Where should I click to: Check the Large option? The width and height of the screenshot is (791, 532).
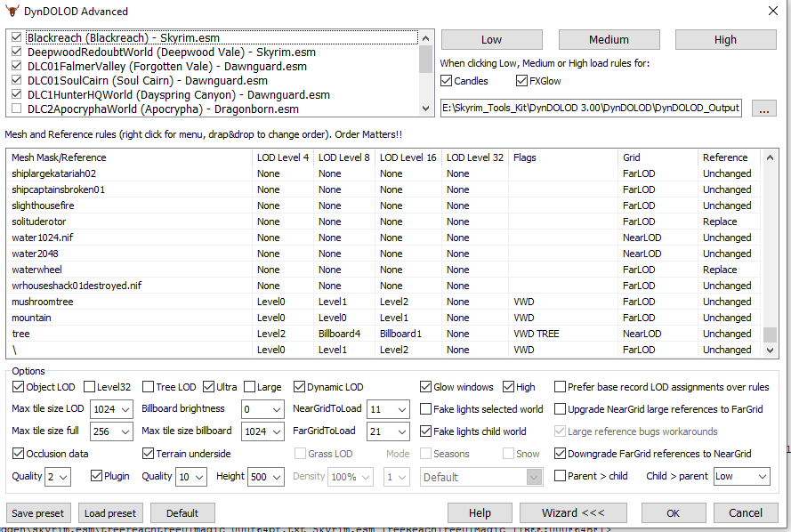click(x=249, y=387)
